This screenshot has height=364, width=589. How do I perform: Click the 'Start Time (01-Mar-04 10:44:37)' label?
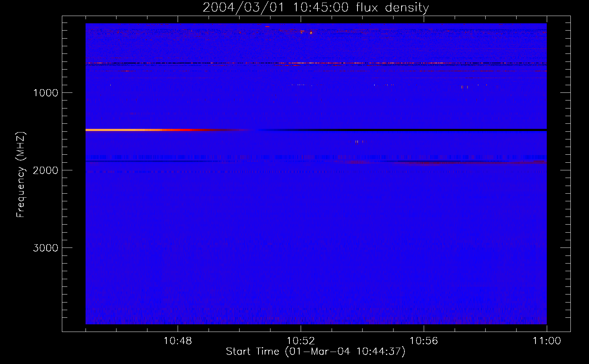(x=316, y=352)
